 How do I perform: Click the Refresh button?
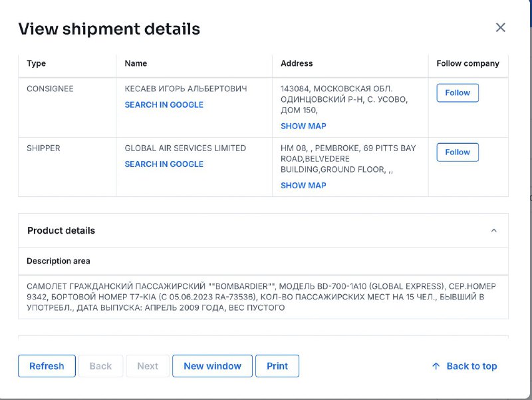click(47, 366)
